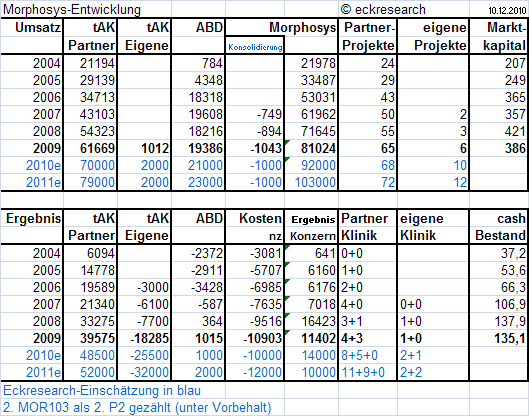Click Kosten value -6985
The image size is (529, 416).
pos(266,287)
